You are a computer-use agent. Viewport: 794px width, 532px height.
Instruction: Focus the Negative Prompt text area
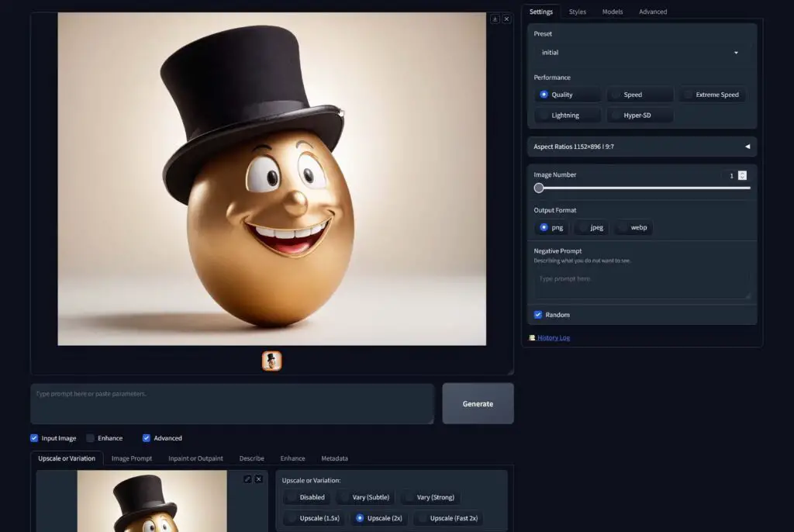(x=641, y=285)
